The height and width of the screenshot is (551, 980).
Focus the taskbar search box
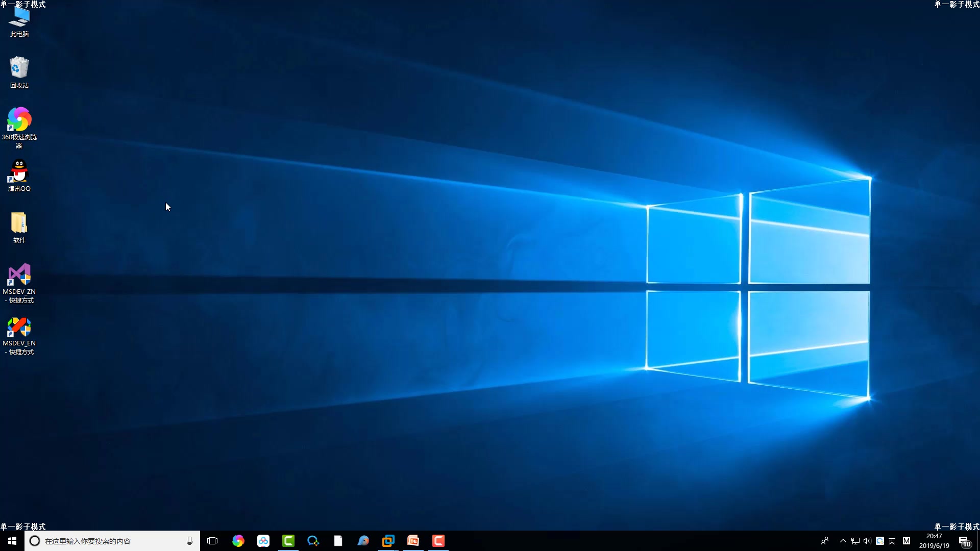point(112,541)
